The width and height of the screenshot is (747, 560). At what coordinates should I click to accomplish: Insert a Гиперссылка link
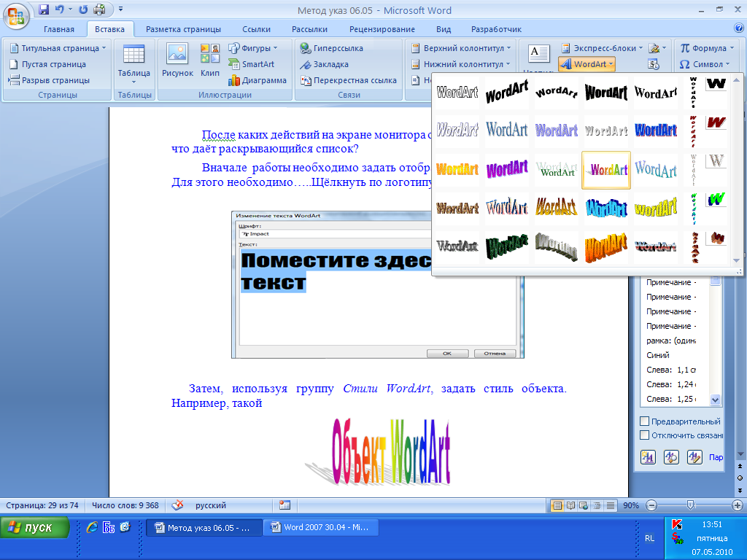[x=332, y=48]
